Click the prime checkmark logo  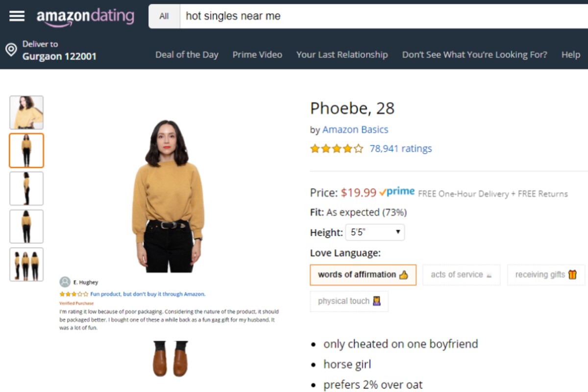pyautogui.click(x=397, y=192)
